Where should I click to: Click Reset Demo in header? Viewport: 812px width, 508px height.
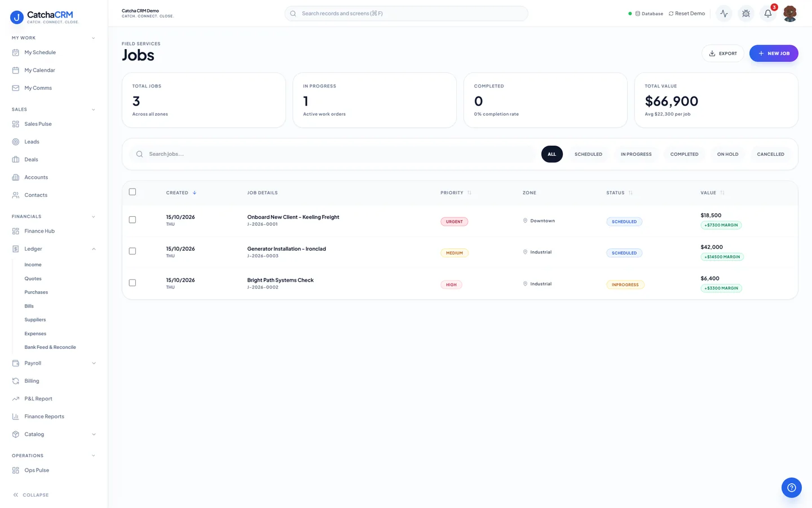(x=687, y=14)
